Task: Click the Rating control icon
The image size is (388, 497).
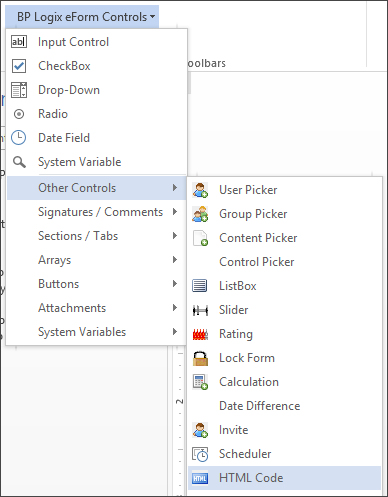Action: (200, 334)
